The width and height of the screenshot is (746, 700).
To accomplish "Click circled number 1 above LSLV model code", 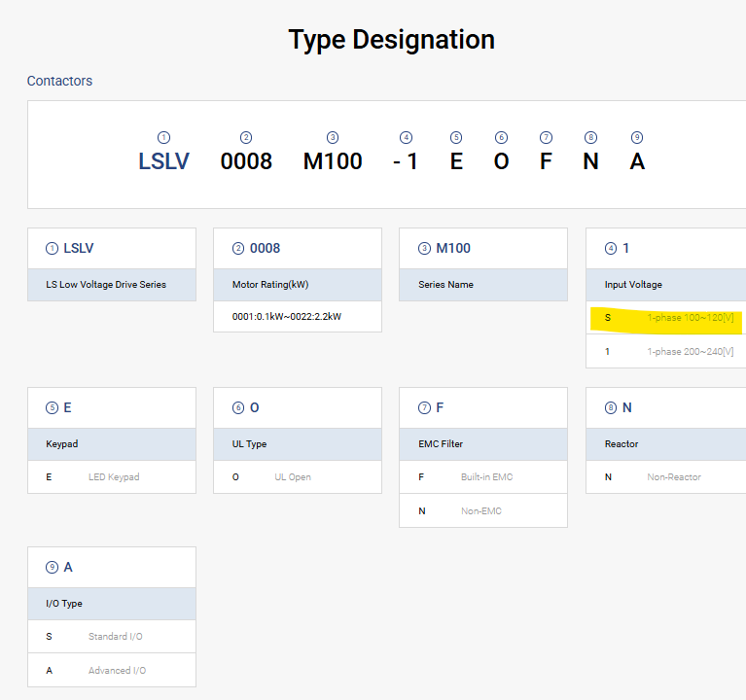I will (x=163, y=138).
